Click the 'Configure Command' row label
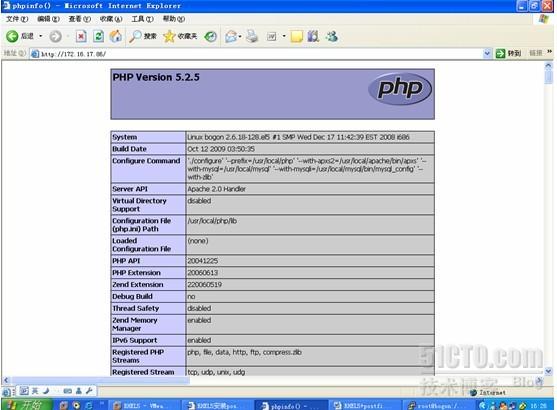557x410 pixels. click(146, 161)
